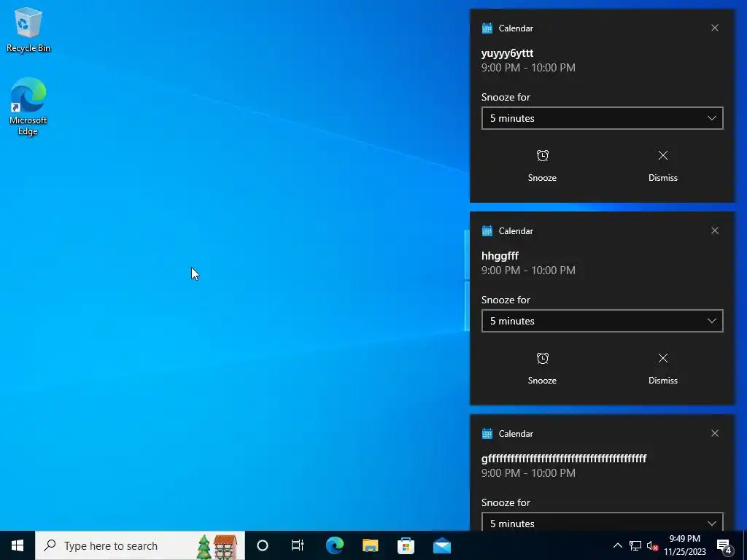Open network status tray icon
Image resolution: width=747 pixels, height=560 pixels.
[635, 545]
